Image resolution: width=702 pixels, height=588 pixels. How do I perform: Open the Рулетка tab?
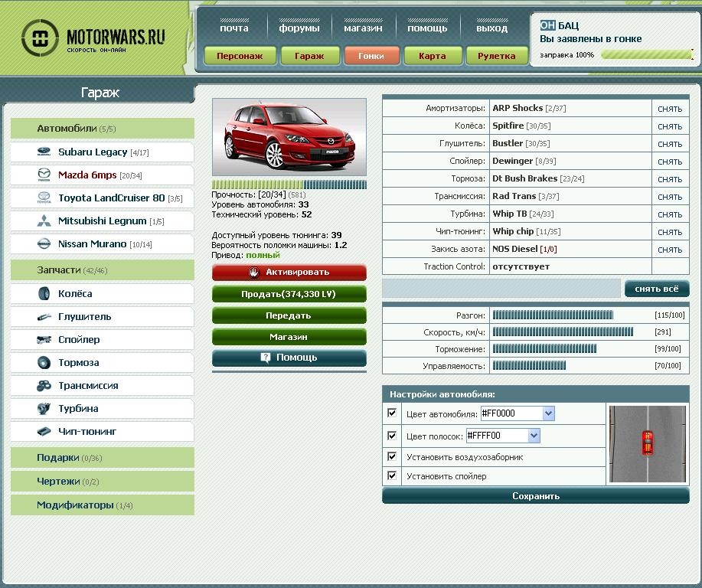click(x=497, y=56)
